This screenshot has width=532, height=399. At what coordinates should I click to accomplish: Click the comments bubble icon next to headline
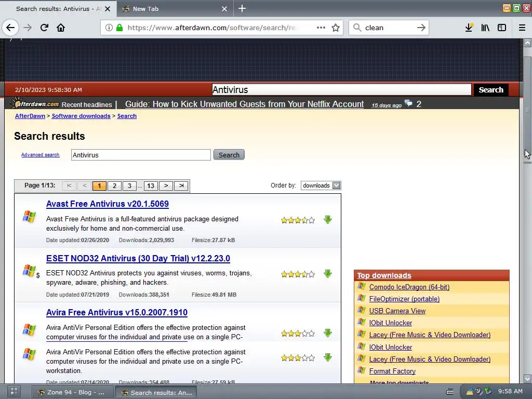pyautogui.click(x=409, y=103)
